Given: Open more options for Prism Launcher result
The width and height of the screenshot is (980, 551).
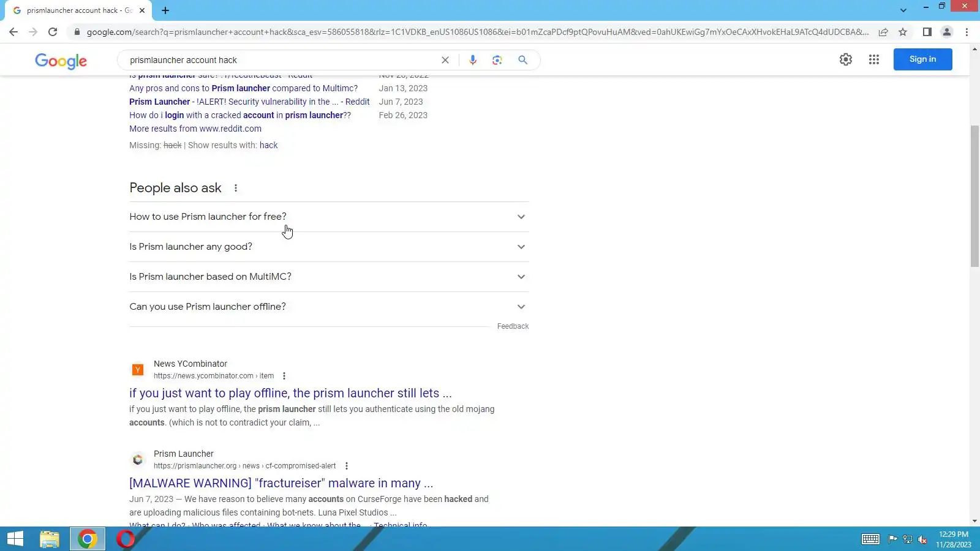Looking at the screenshot, I should click(x=347, y=466).
